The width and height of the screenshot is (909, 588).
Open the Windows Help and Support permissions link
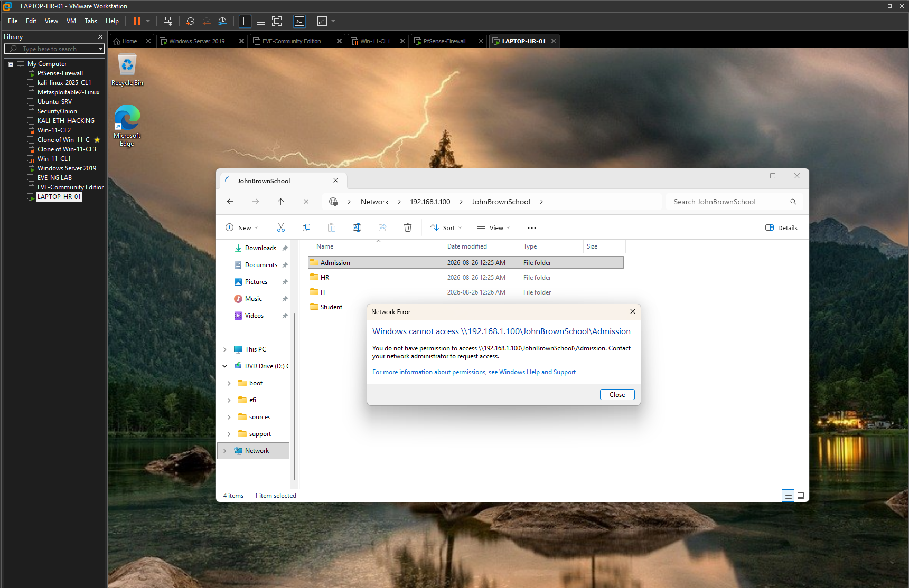point(474,372)
